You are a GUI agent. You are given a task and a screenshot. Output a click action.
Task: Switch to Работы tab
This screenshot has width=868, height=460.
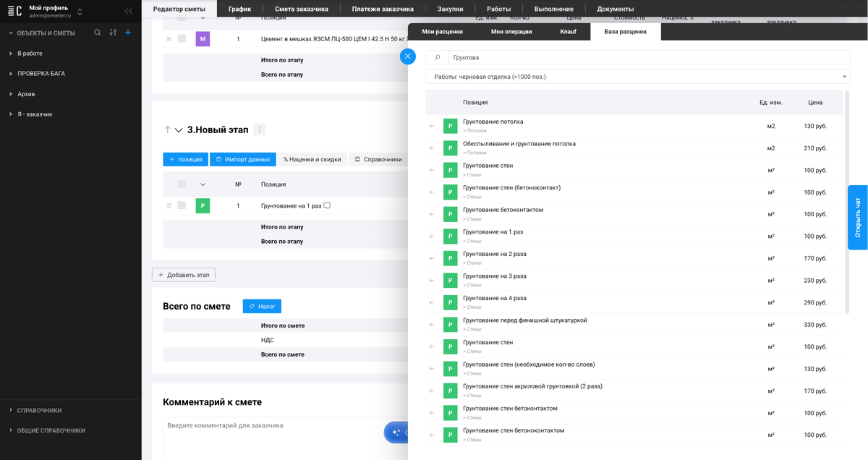[x=499, y=9]
